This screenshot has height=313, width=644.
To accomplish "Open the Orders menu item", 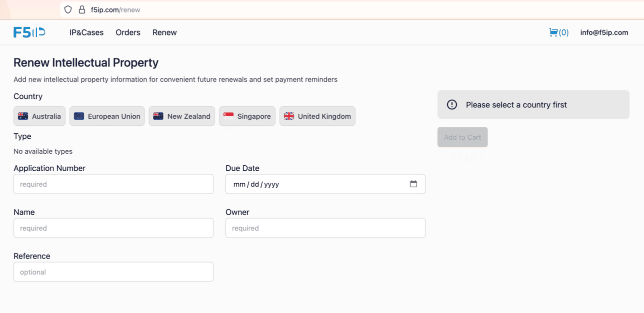I will tap(128, 32).
